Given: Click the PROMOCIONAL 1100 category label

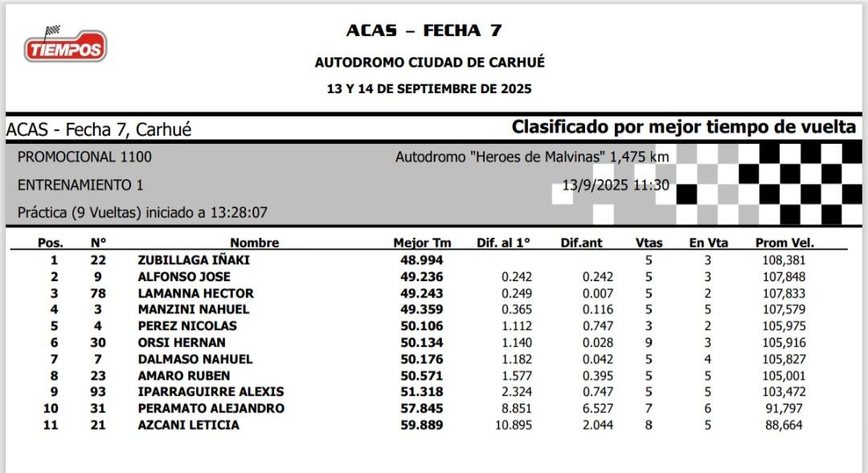Looking at the screenshot, I should pos(84,157).
